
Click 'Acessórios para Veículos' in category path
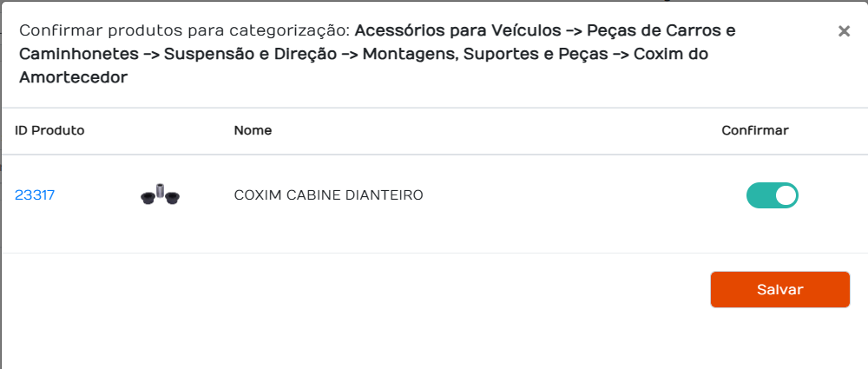pos(458,30)
